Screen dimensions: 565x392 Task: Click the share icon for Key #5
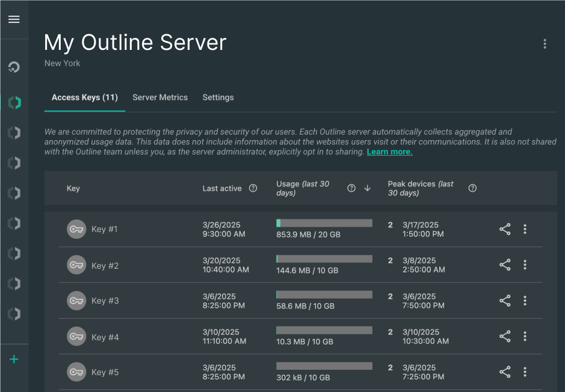(505, 372)
